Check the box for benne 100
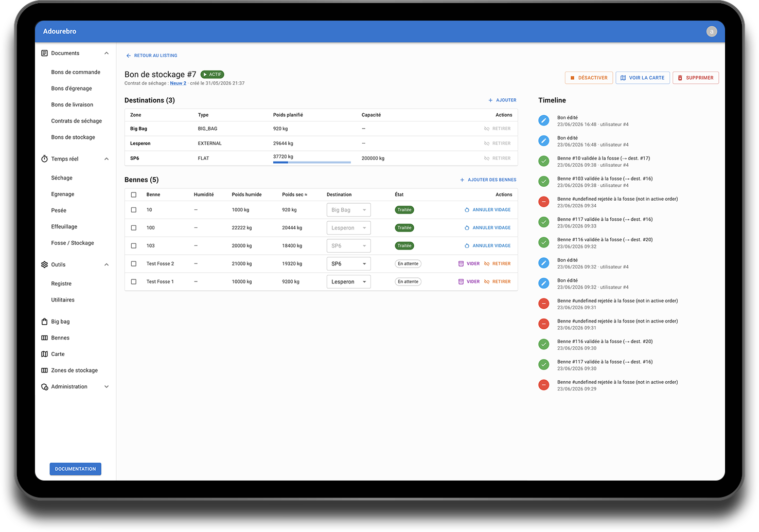Image resolution: width=759 pixels, height=532 pixels. coord(134,228)
